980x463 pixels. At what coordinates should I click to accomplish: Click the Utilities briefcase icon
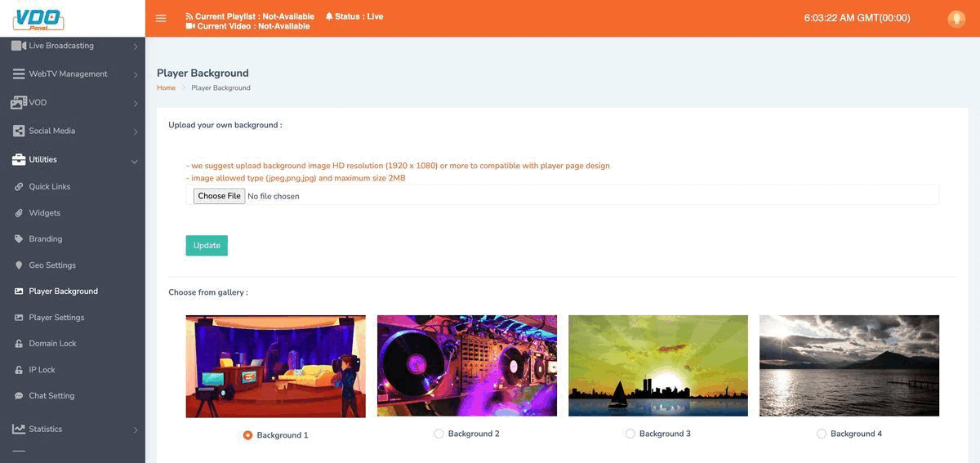(x=19, y=159)
